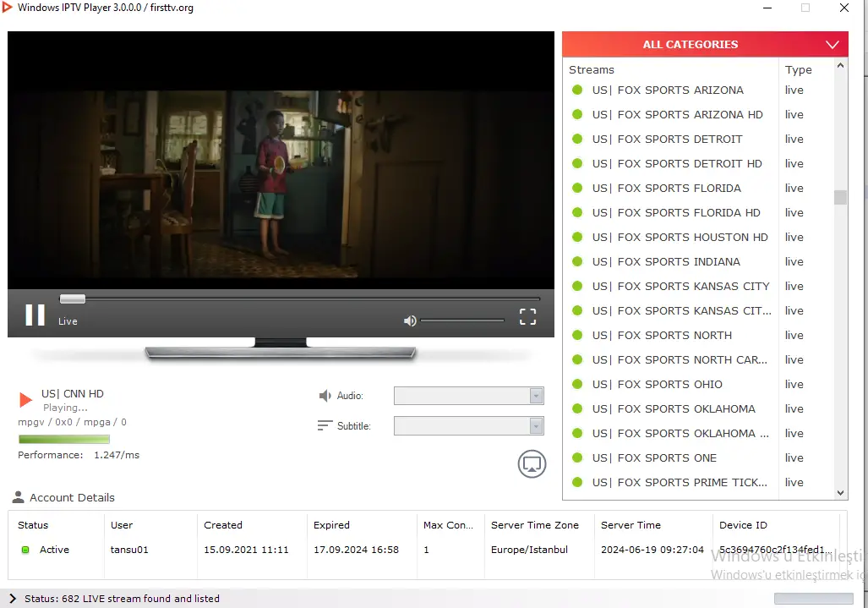The width and height of the screenshot is (868, 608).
Task: Select US| FOX SPORTS OKLAHOMA stream
Action: [674, 408]
